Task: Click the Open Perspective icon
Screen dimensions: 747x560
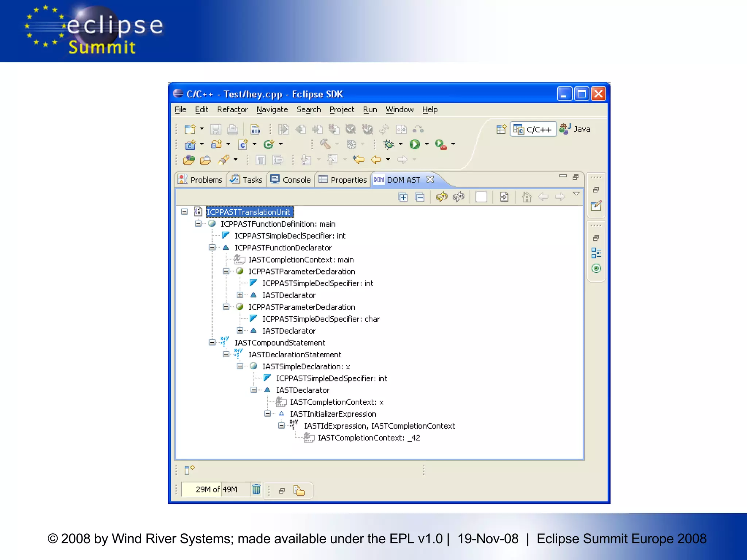Action: pyautogui.click(x=501, y=129)
